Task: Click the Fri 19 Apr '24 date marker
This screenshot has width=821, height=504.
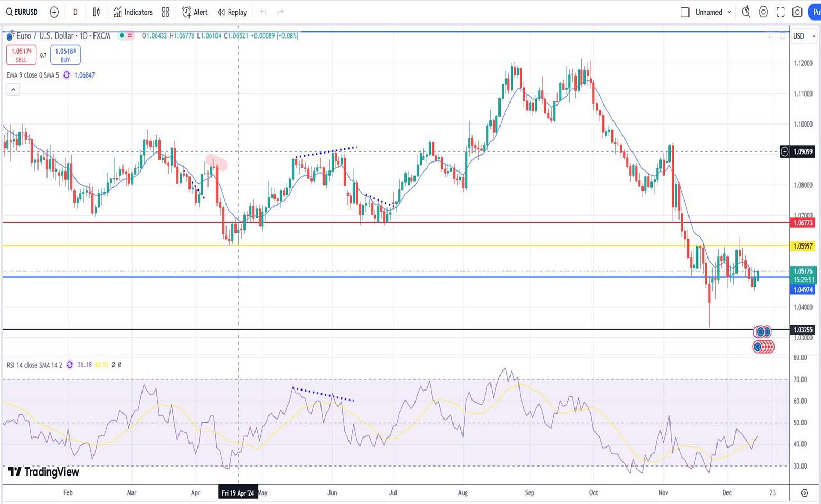Action: (238, 493)
